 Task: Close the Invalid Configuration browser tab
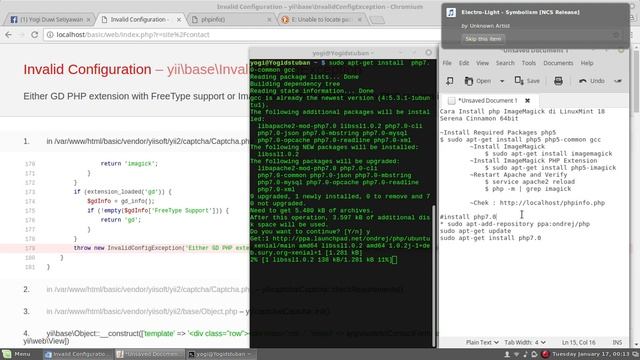coord(179,20)
